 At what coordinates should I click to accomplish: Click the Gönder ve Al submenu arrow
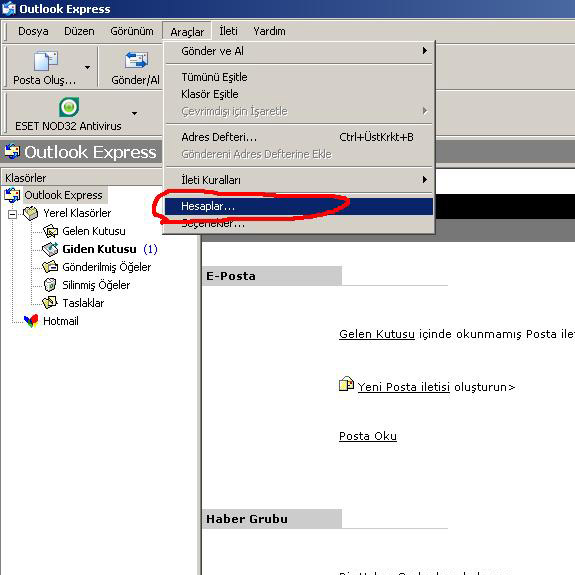point(425,51)
